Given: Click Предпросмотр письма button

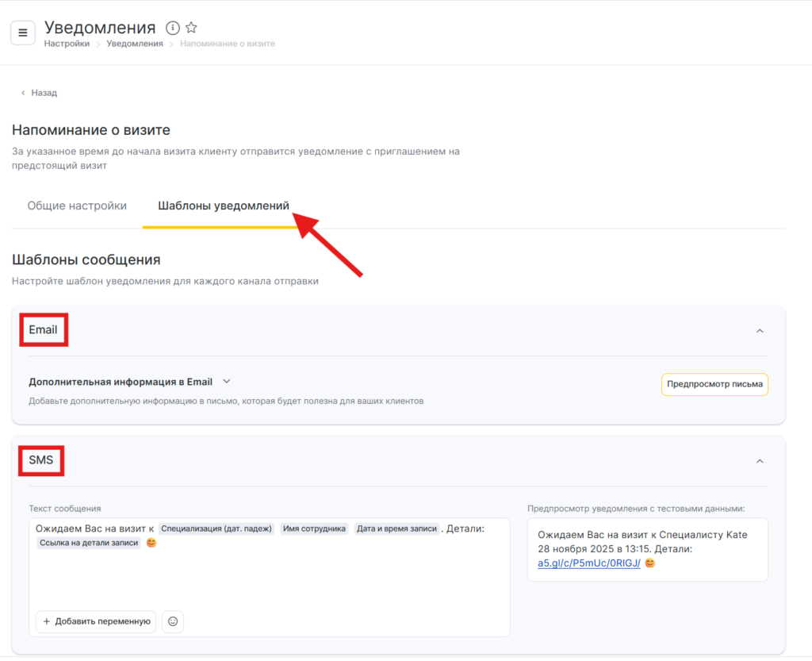Looking at the screenshot, I should point(714,384).
